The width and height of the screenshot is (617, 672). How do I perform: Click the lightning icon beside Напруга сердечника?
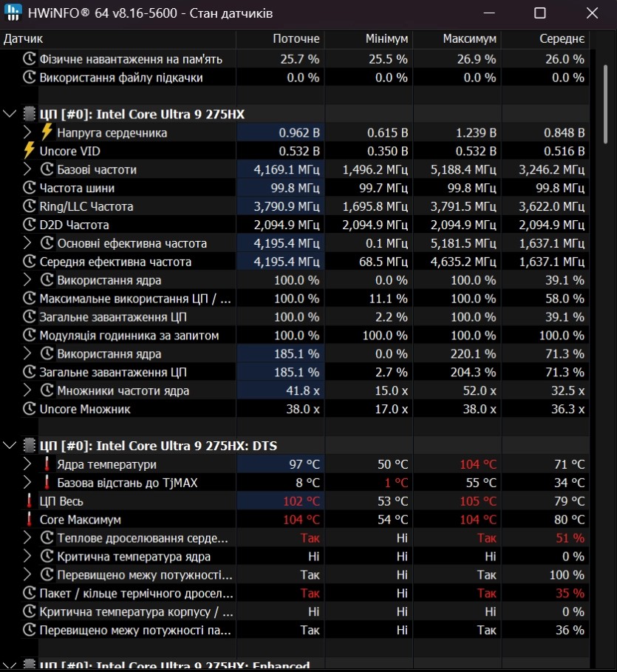[x=47, y=132]
